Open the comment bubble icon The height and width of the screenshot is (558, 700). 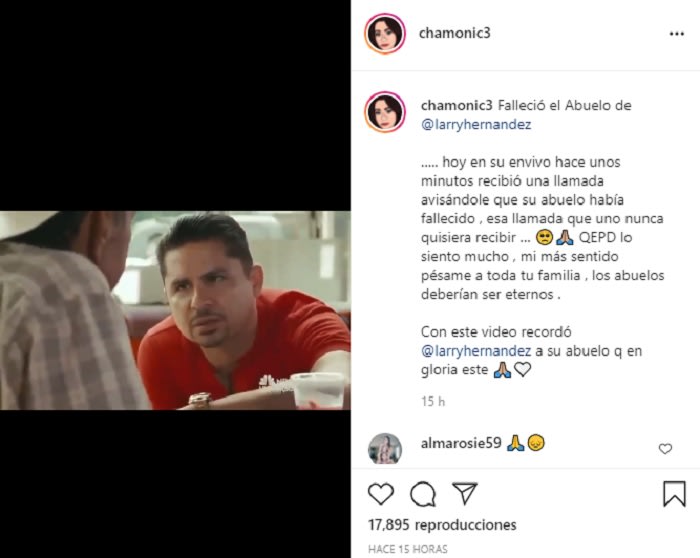(423, 494)
